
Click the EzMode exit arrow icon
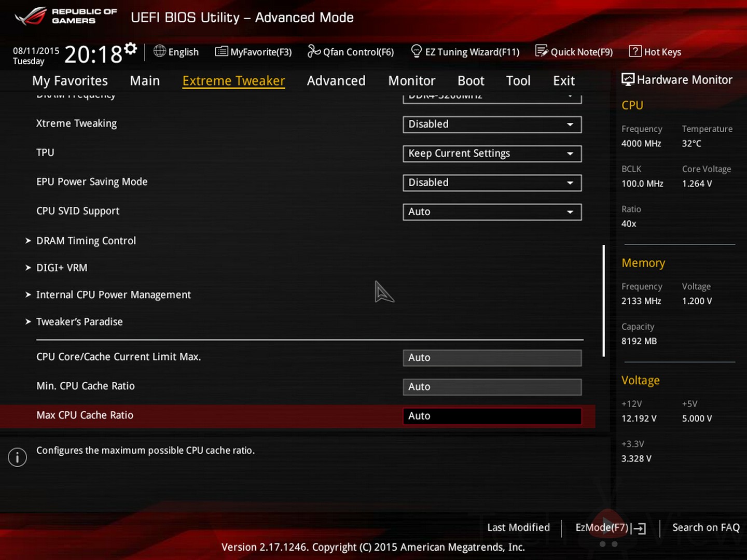point(640,528)
